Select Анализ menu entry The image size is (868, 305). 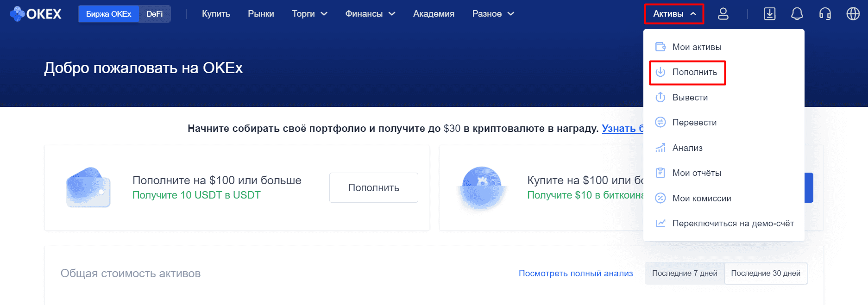click(x=724, y=148)
